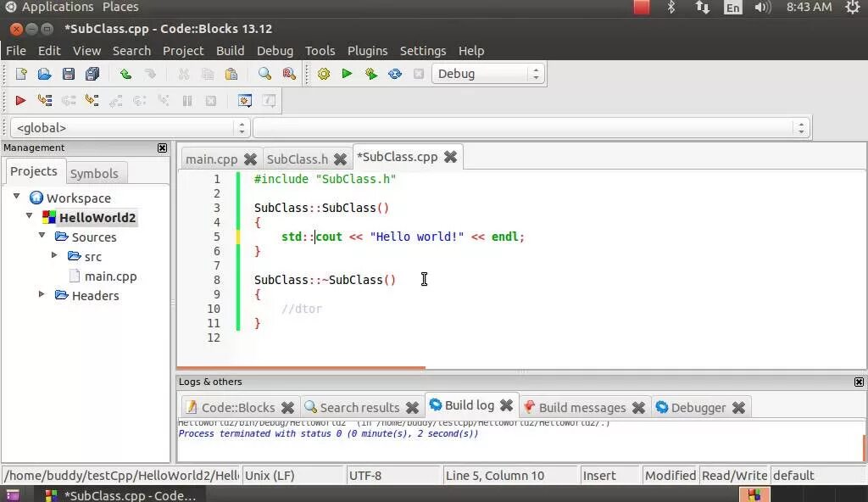
Task: Click the New file toolbar icon
Action: click(x=21, y=74)
